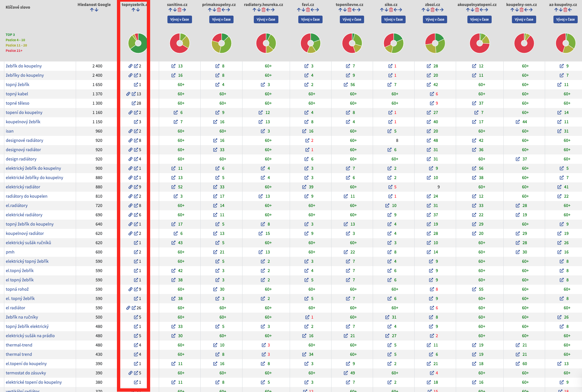Click search volume 1 650 for topný žebřík
The height and width of the screenshot is (392, 582).
pos(97,85)
